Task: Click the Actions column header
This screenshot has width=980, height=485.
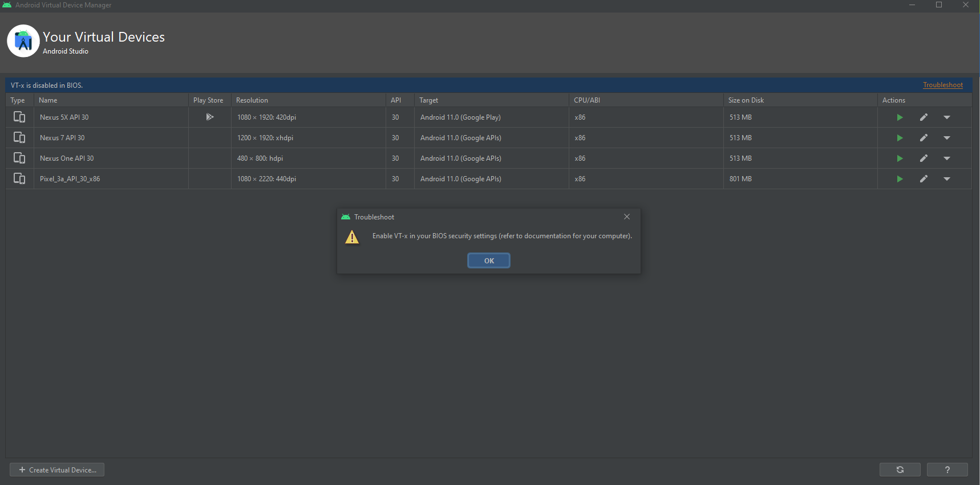Action: (x=925, y=100)
